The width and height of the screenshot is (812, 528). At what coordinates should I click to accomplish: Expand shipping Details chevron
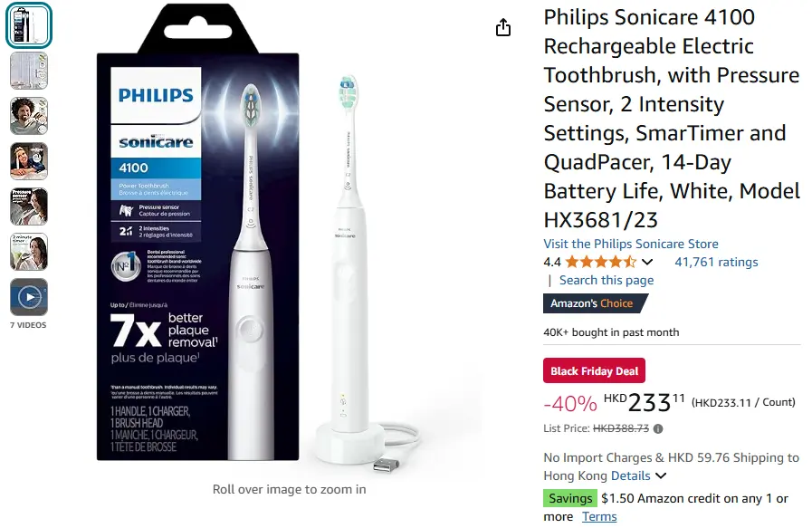pos(662,475)
